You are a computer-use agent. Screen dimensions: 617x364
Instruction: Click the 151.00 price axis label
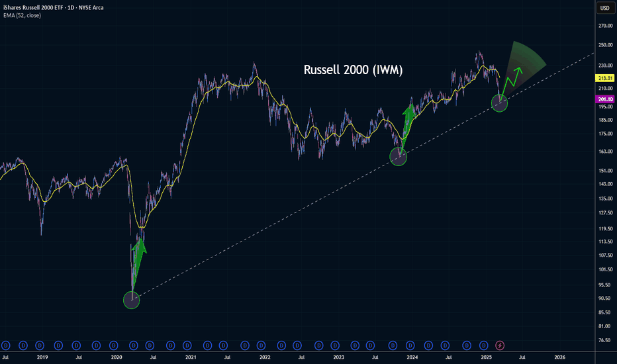tap(605, 170)
